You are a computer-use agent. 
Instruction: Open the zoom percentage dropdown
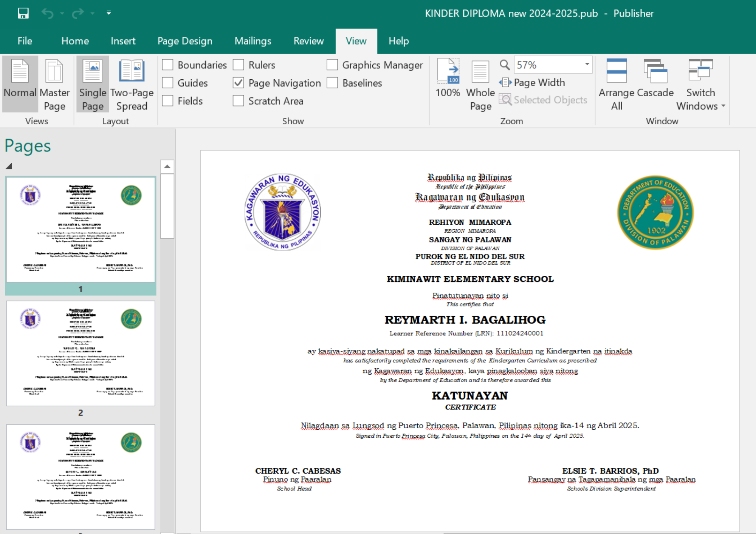pyautogui.click(x=587, y=65)
